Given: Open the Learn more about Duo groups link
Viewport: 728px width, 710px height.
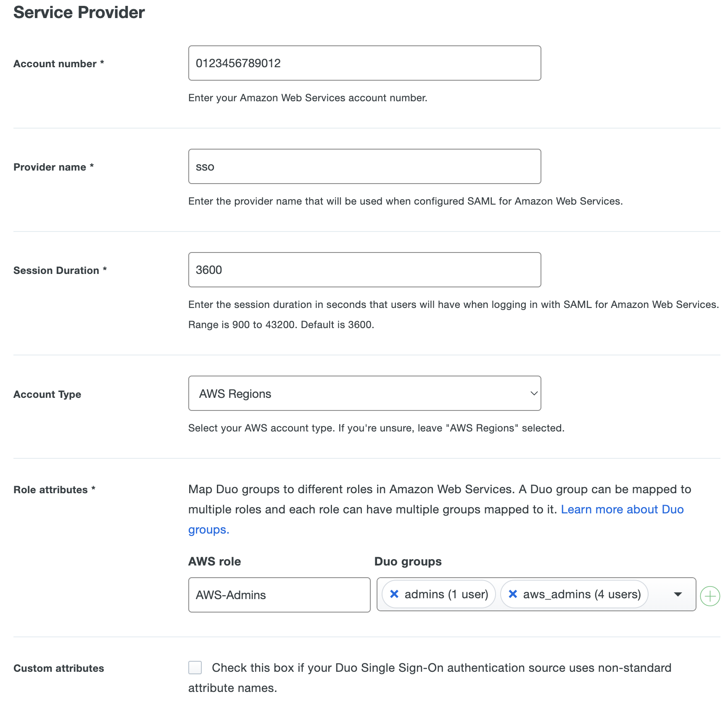Looking at the screenshot, I should [x=622, y=509].
